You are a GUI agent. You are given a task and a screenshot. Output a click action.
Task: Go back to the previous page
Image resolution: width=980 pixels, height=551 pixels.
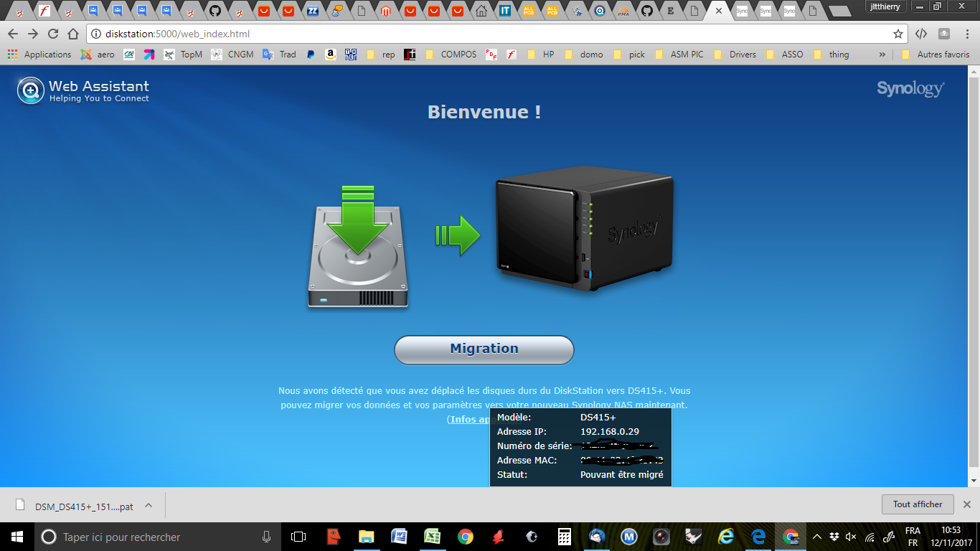tap(13, 34)
